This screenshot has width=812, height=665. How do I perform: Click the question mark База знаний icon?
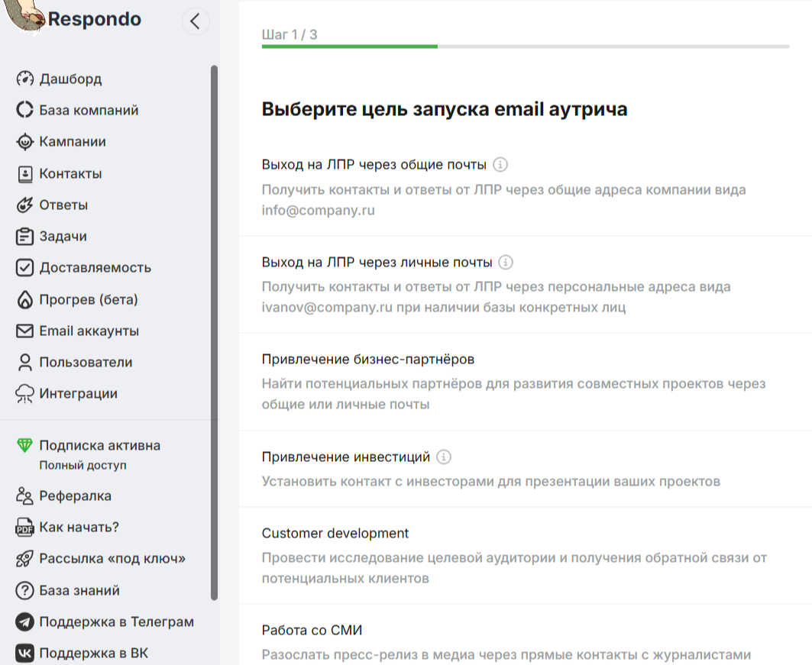coord(25,590)
